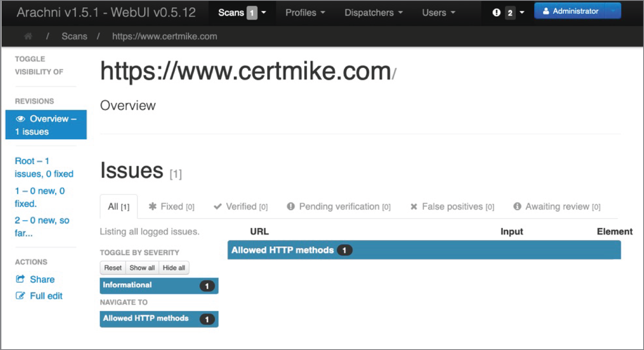Open Root revision with 1 issues link
The image size is (644, 350).
[44, 167]
